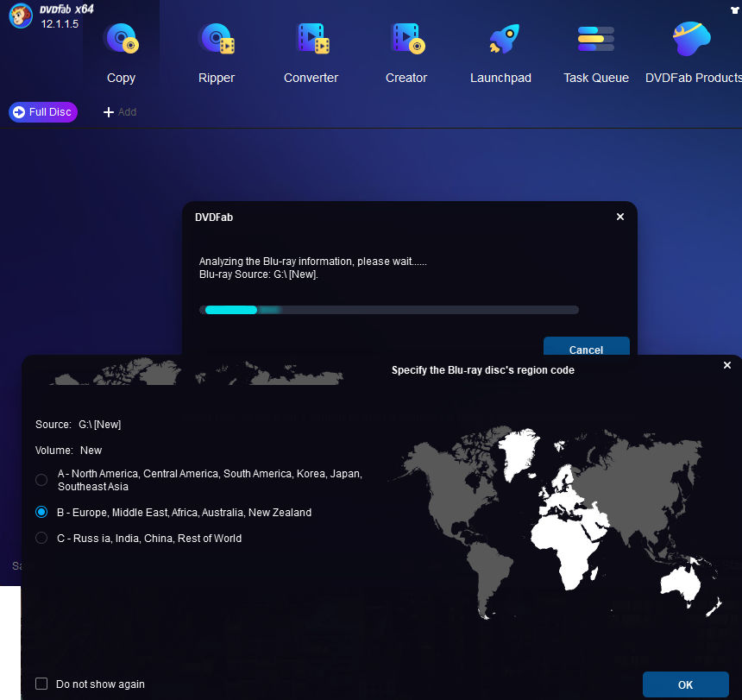Click the Volume: New text
Screen dimensions: 742x700
(69, 450)
